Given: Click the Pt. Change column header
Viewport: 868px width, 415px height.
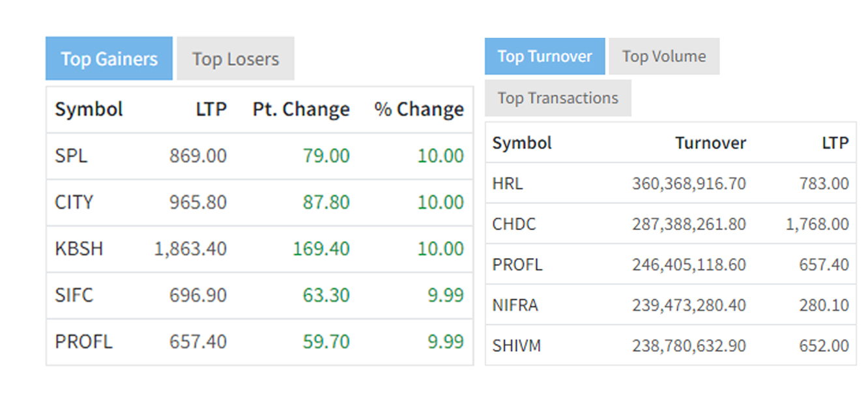Looking at the screenshot, I should coord(301,109).
